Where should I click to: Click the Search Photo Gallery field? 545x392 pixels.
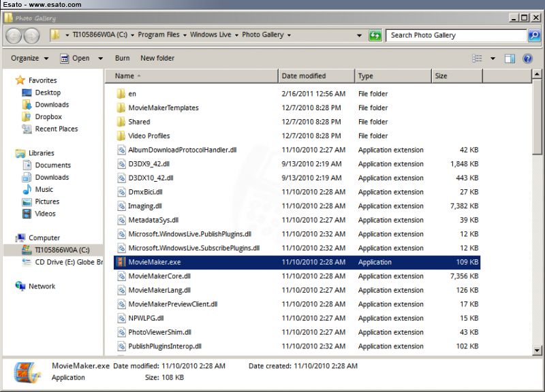click(x=456, y=35)
